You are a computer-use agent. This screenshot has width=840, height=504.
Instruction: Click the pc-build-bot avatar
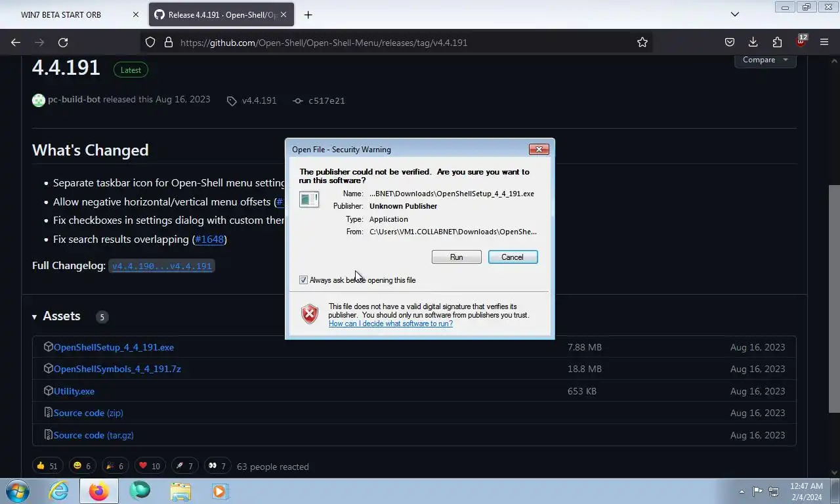[x=39, y=100]
